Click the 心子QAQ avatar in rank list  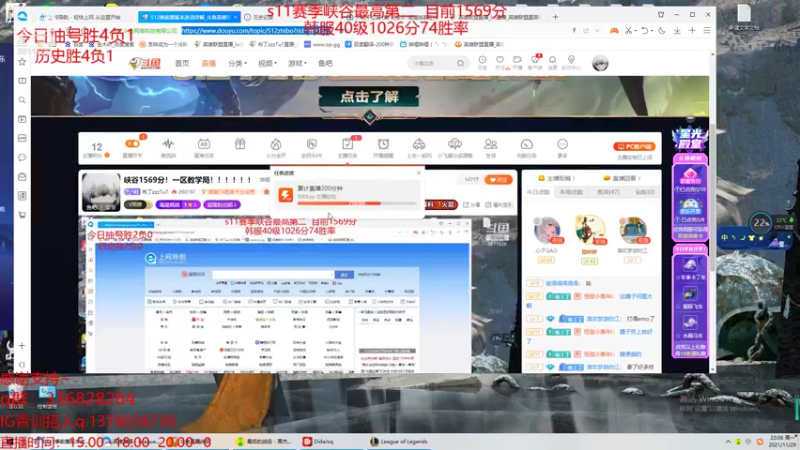[546, 230]
